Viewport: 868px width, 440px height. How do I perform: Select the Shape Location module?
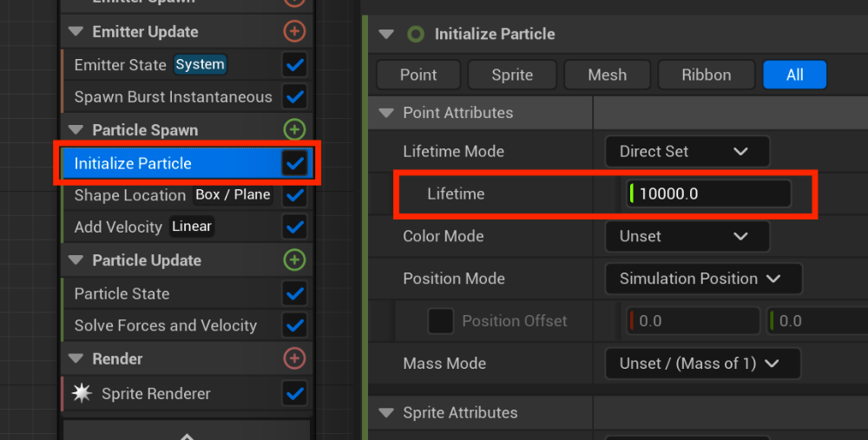point(130,195)
